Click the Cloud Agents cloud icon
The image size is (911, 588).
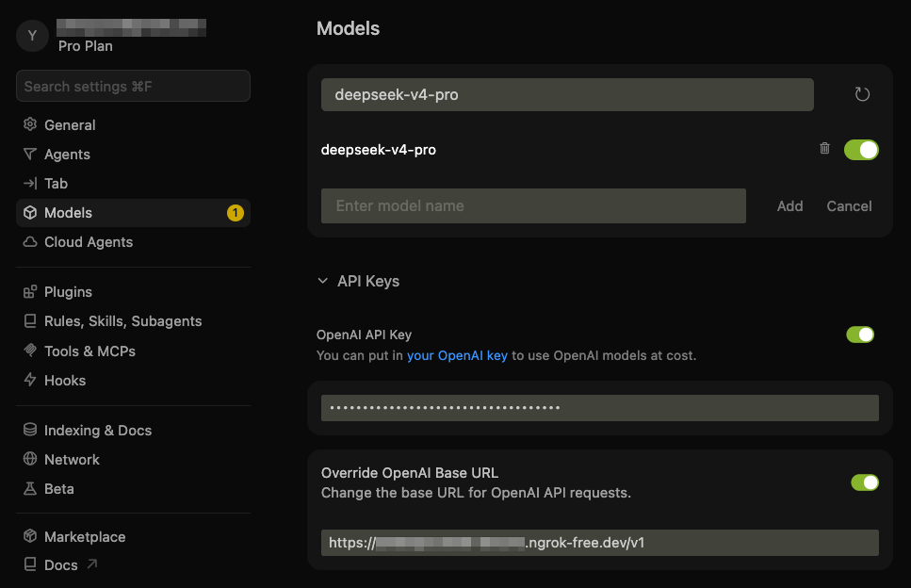[x=30, y=242]
